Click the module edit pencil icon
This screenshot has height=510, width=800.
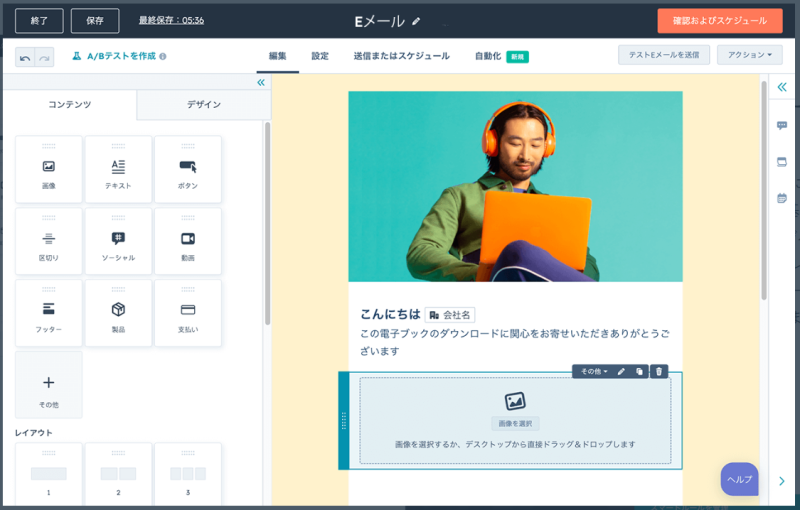[x=621, y=371]
